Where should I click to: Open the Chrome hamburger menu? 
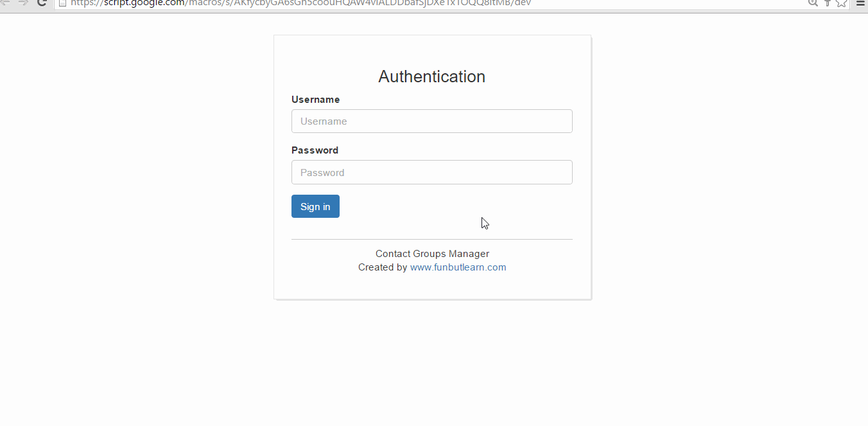coord(861,3)
